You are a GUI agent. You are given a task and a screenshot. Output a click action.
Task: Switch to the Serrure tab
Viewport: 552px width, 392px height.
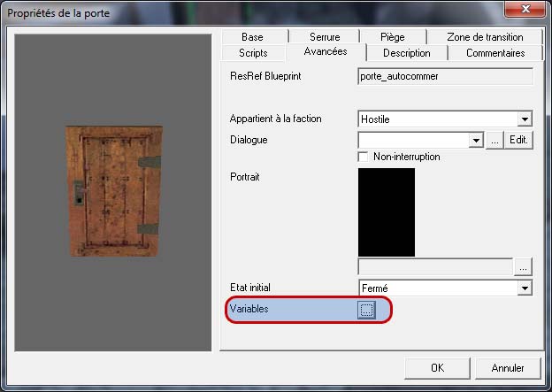point(325,37)
